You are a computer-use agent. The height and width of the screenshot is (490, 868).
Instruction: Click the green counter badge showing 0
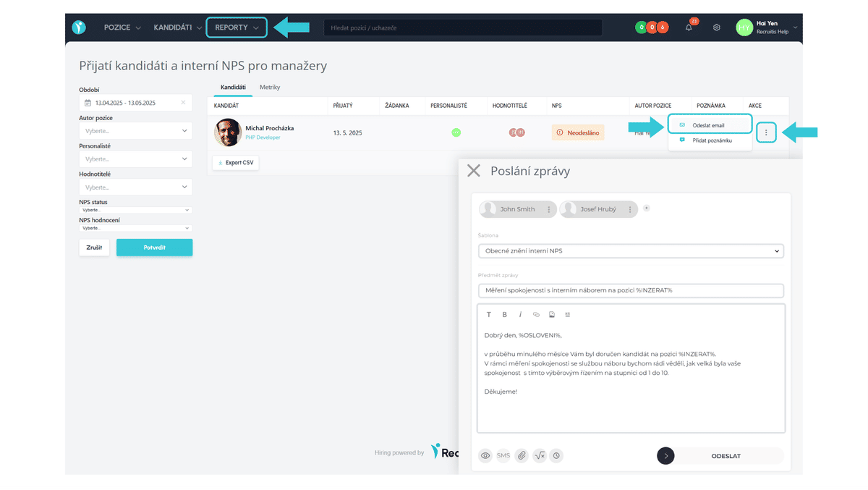(640, 28)
